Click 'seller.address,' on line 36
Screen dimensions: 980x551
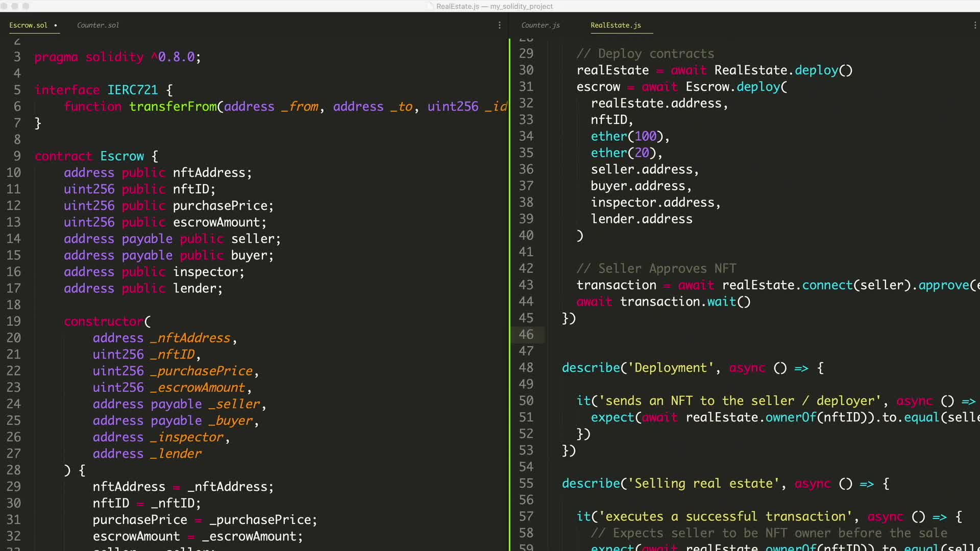[645, 169]
